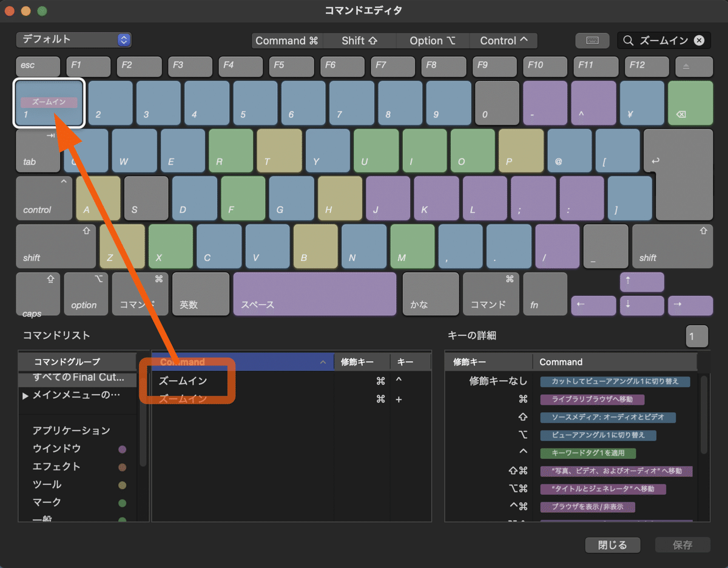Select カットしてビューアアングル1に切り替え command
The height and width of the screenshot is (568, 728).
616,381
